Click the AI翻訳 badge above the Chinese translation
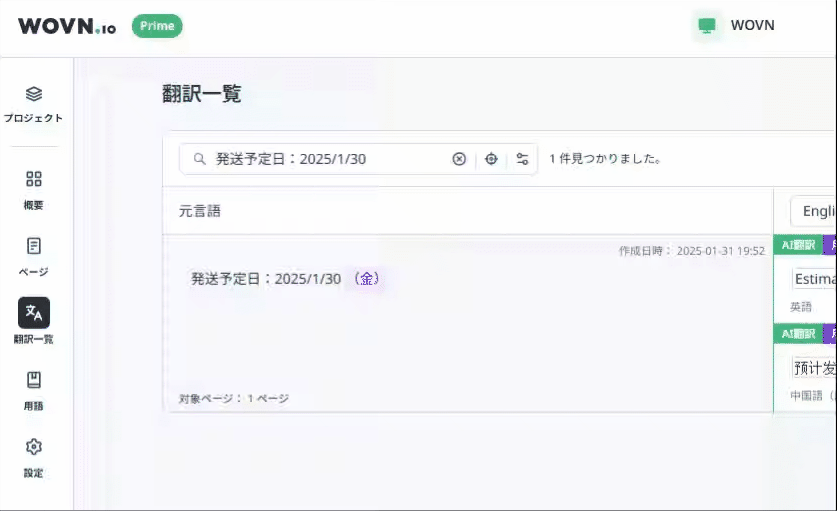 (798, 334)
